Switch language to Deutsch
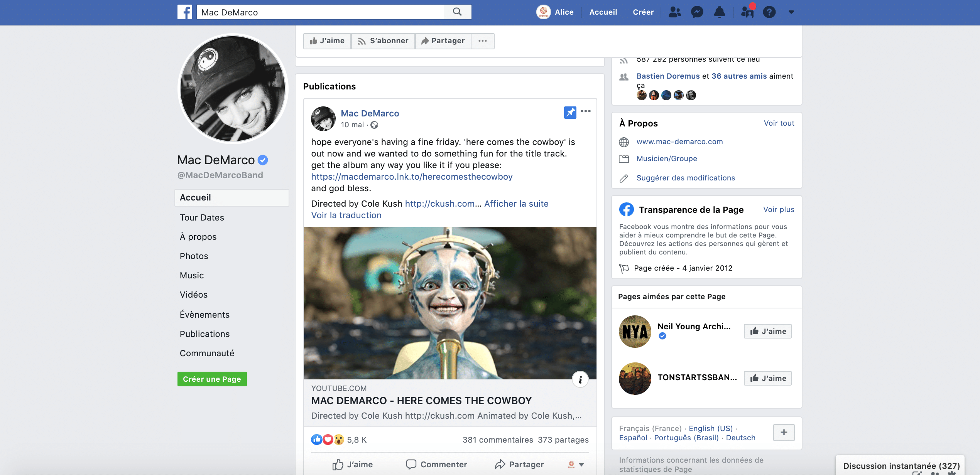 tap(740, 438)
